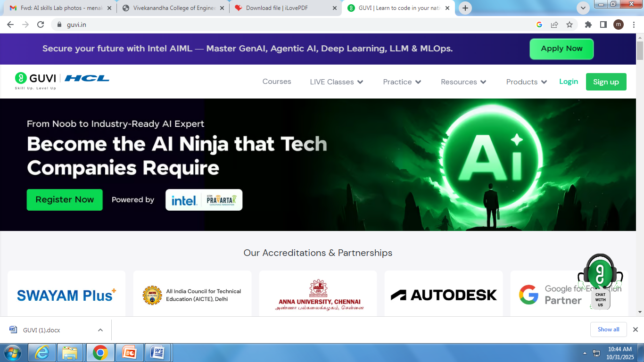Open the Courses menu item

pyautogui.click(x=277, y=82)
